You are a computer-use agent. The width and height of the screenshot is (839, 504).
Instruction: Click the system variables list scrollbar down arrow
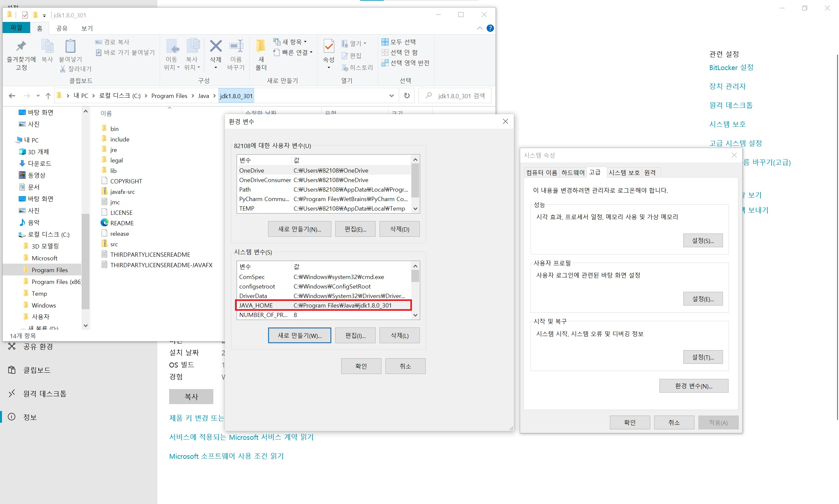pos(415,315)
